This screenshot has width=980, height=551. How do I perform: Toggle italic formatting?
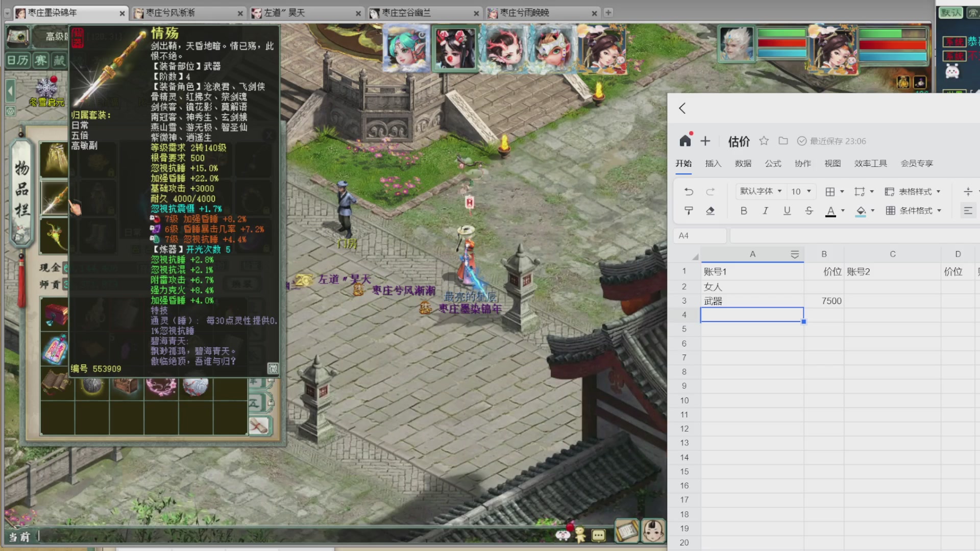765,211
